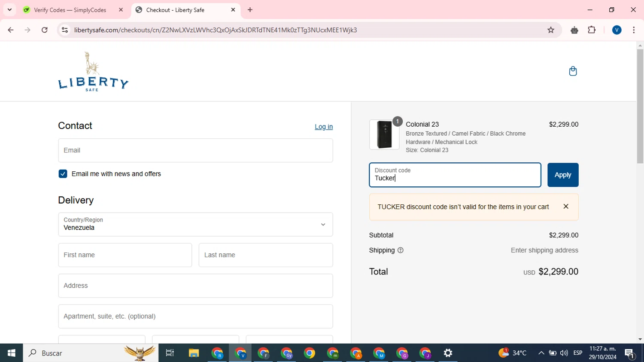The image size is (644, 362).
Task: Click the scrollbar down arrow
Action: coord(640,339)
